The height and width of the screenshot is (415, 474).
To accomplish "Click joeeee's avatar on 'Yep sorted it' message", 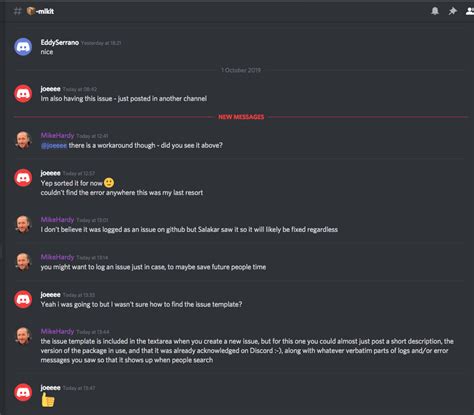I will tap(23, 178).
